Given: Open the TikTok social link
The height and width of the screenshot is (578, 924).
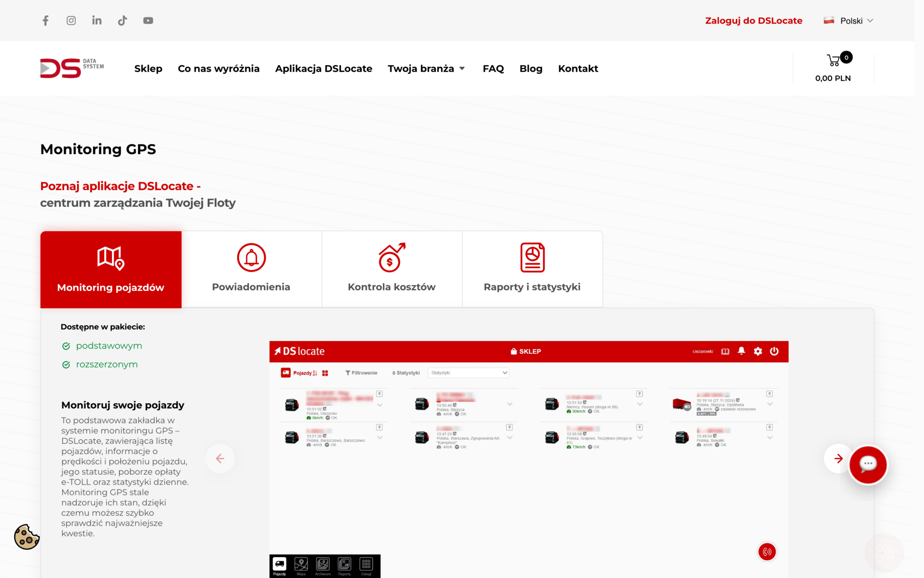Looking at the screenshot, I should tap(122, 21).
